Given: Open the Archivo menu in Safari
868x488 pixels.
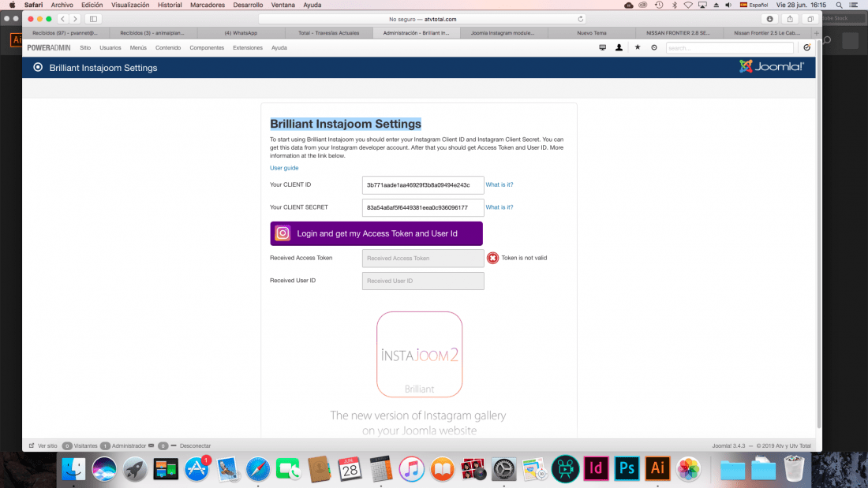Looking at the screenshot, I should click(x=62, y=5).
